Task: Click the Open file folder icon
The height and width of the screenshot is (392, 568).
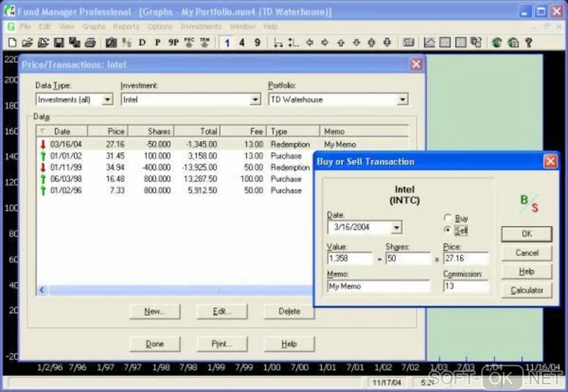Action: coord(27,43)
